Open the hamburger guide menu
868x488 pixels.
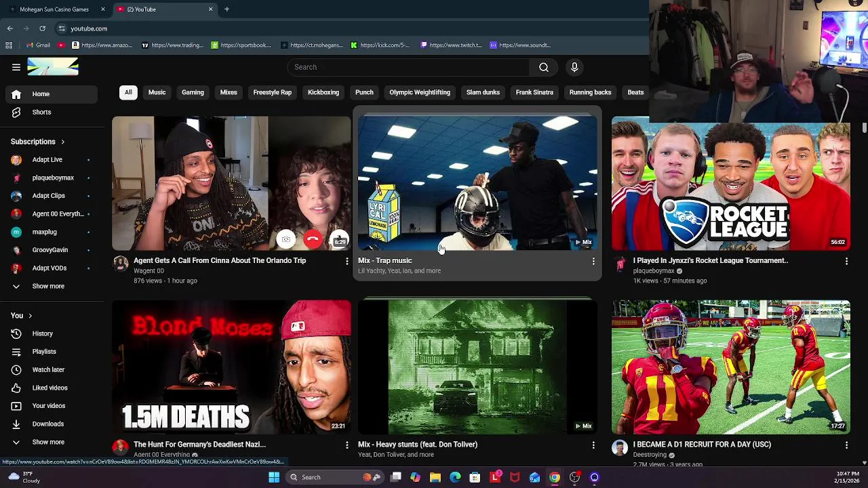point(16,67)
